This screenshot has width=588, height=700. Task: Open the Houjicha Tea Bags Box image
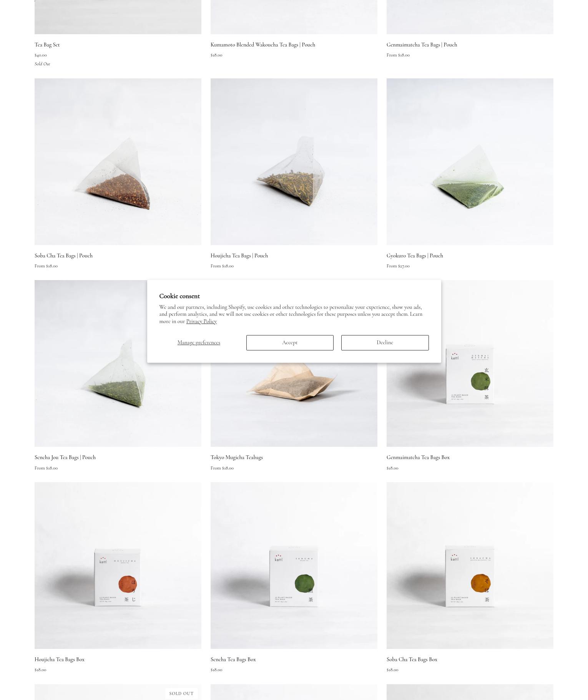118,566
